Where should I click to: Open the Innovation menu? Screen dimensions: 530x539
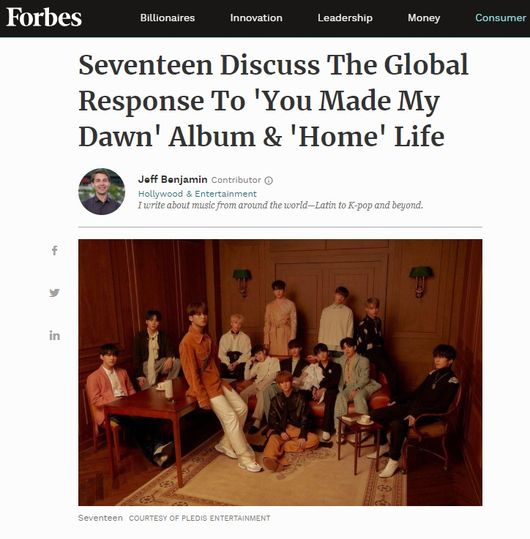(x=256, y=18)
